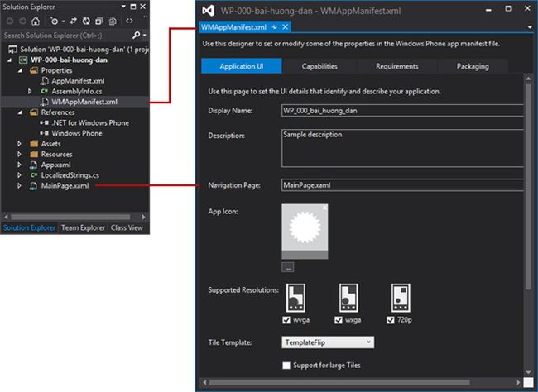Select AppManifest.xml in the tree
The image size is (538, 392).
tap(78, 81)
